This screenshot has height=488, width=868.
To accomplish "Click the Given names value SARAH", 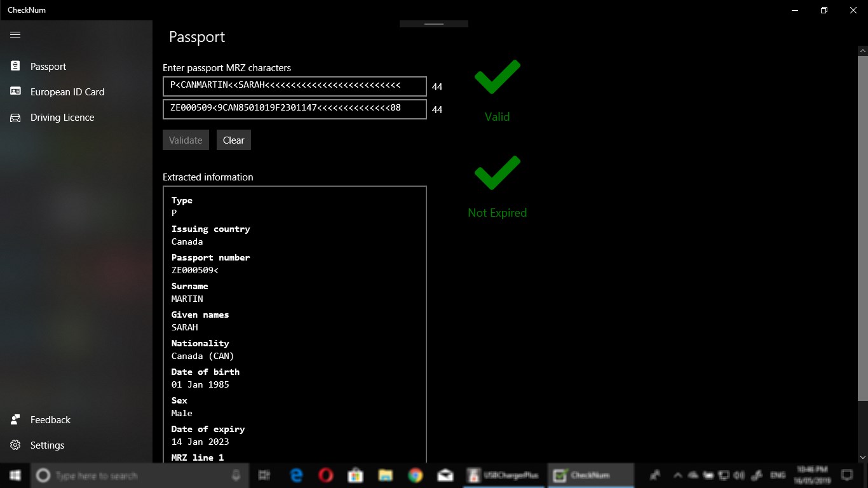I will [185, 327].
